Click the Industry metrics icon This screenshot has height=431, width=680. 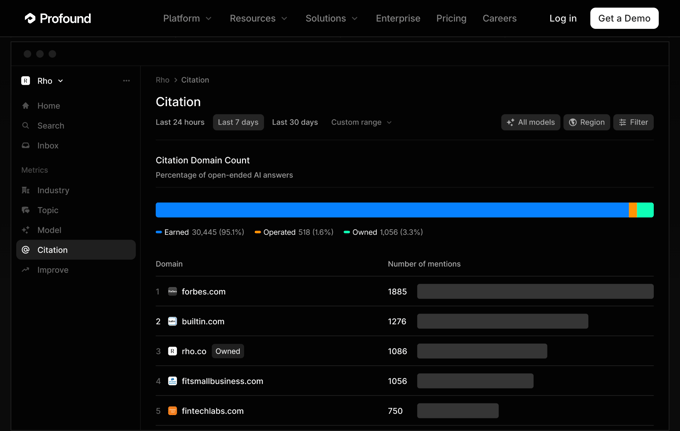coord(26,190)
